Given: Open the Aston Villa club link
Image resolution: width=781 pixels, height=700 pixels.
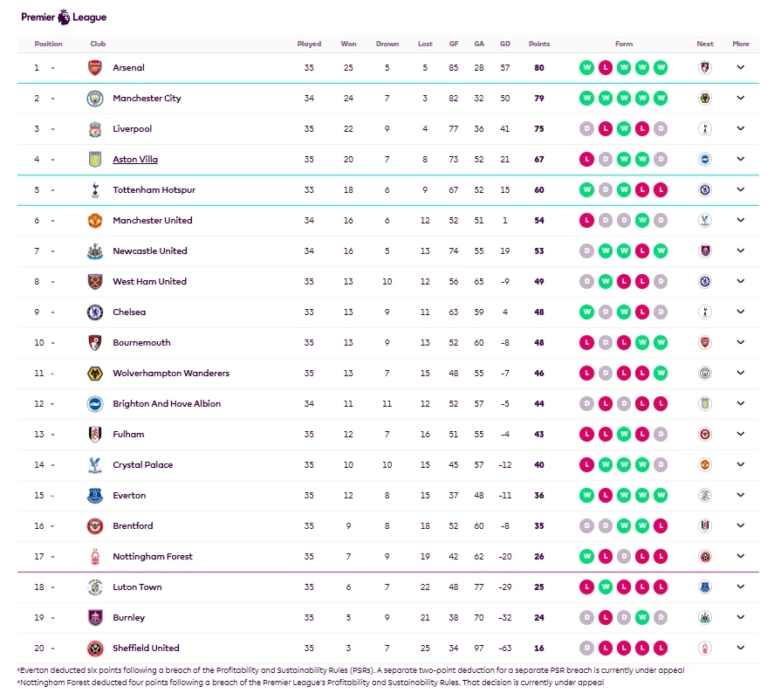Looking at the screenshot, I should [x=135, y=160].
